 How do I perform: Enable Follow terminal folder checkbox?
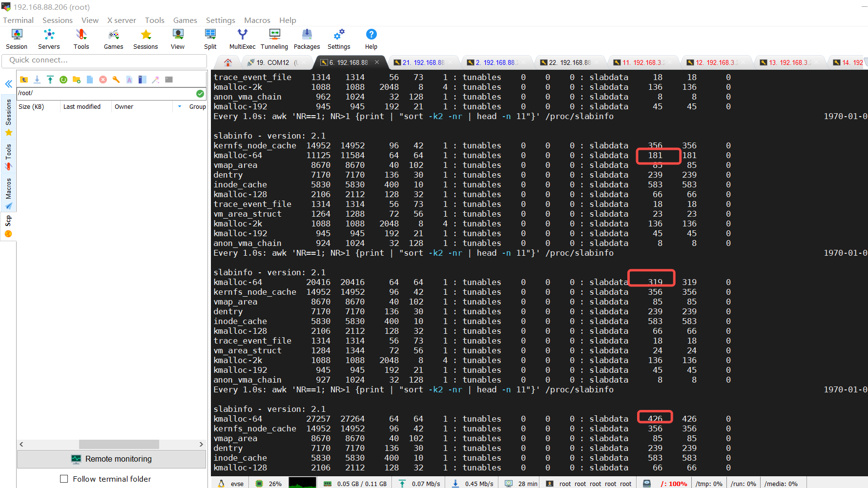(x=64, y=479)
